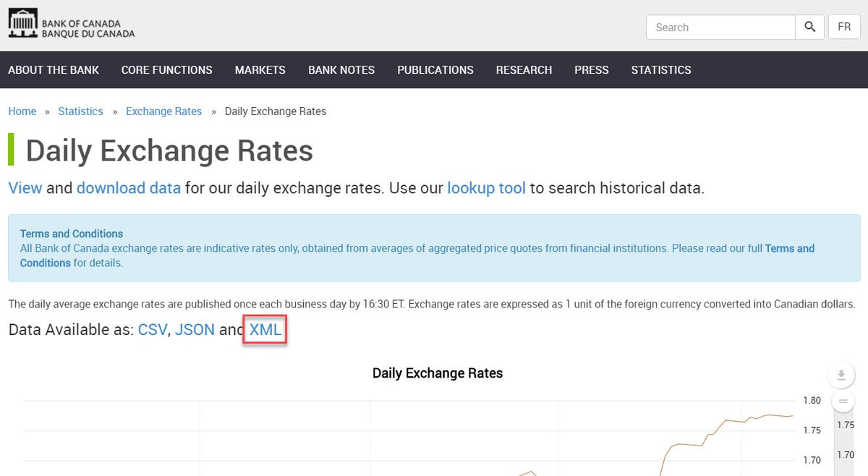Viewport: 868px width, 476px height.
Task: Open the lookup tool link
Action: (485, 187)
